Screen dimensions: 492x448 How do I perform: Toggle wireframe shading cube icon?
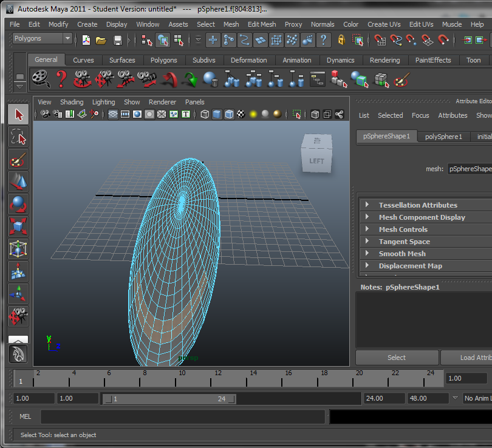[x=205, y=115]
